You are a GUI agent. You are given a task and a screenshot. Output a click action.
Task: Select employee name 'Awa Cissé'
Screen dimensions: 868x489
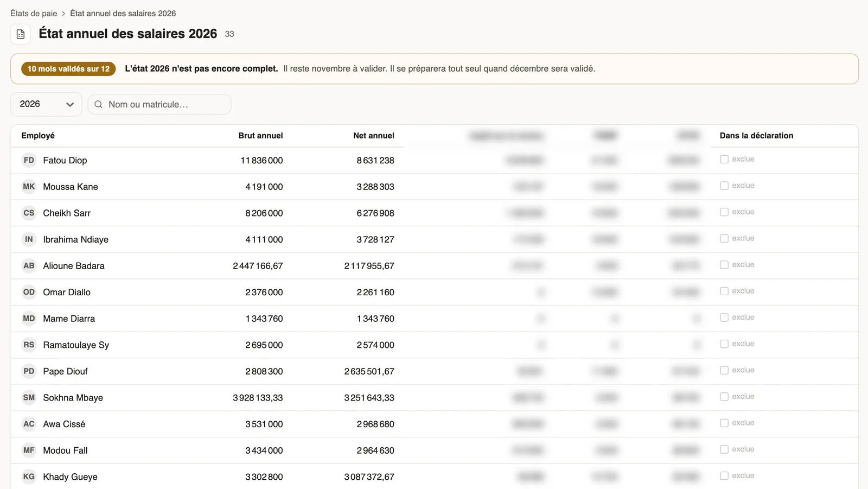click(x=64, y=424)
